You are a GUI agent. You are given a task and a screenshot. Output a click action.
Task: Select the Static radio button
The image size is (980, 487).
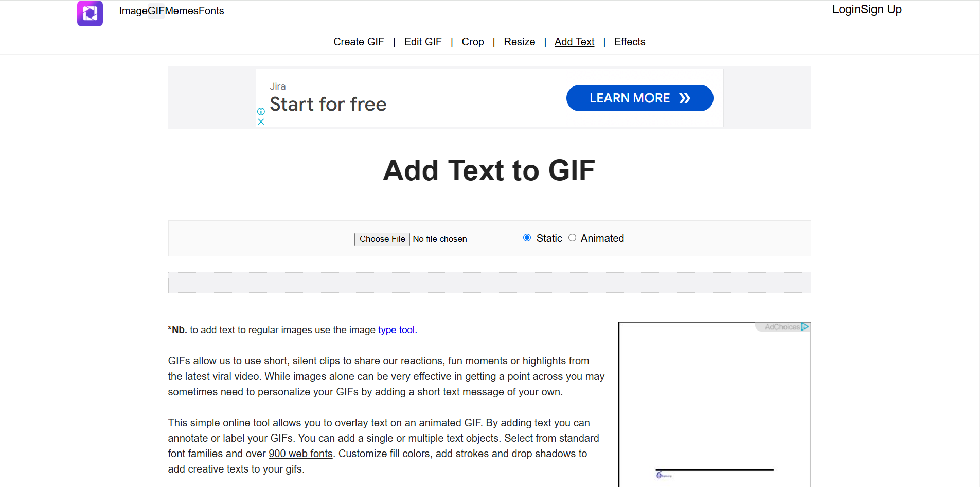pos(527,237)
